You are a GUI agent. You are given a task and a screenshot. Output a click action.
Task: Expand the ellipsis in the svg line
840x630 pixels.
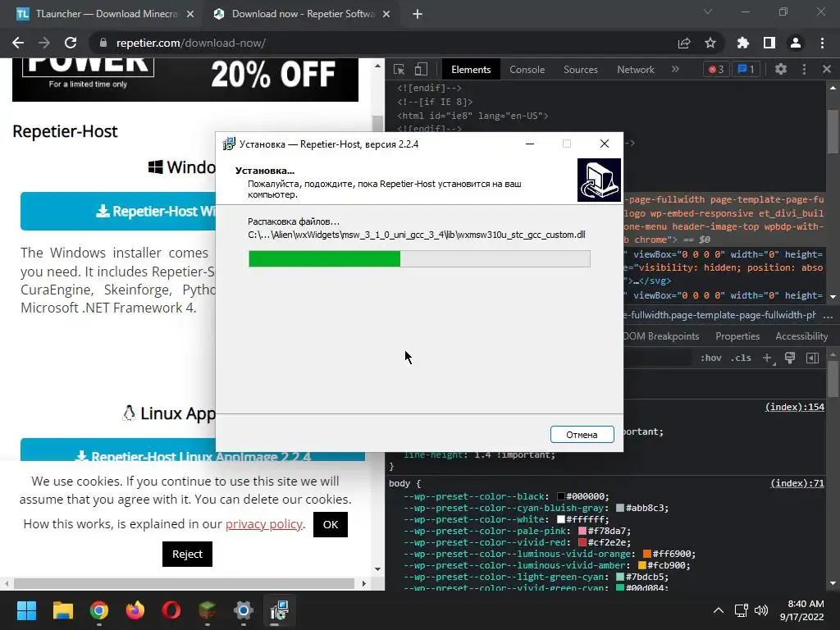point(634,281)
